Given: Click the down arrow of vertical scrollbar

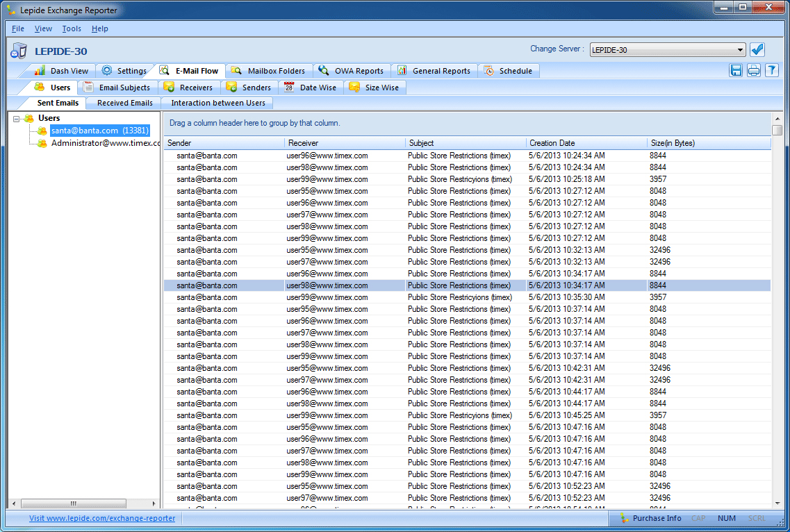Looking at the screenshot, I should click(777, 504).
